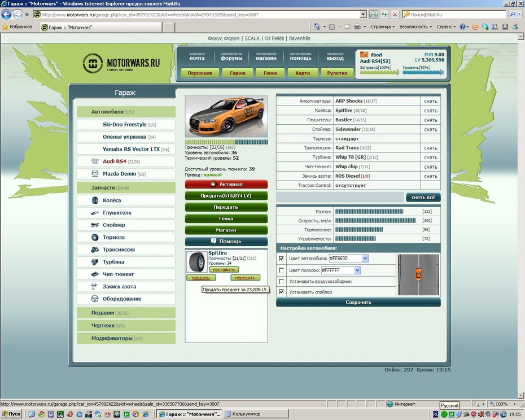Click the browser Forward arrow button

(x=17, y=15)
